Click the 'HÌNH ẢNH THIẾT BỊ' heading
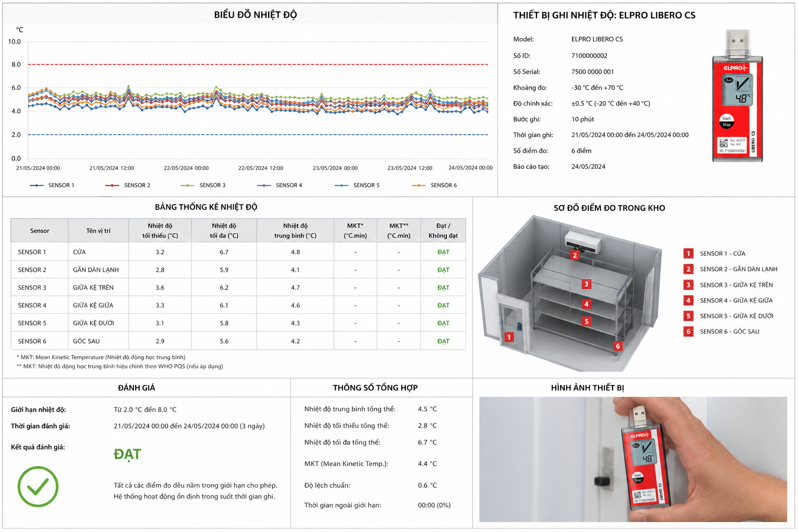 tap(588, 388)
